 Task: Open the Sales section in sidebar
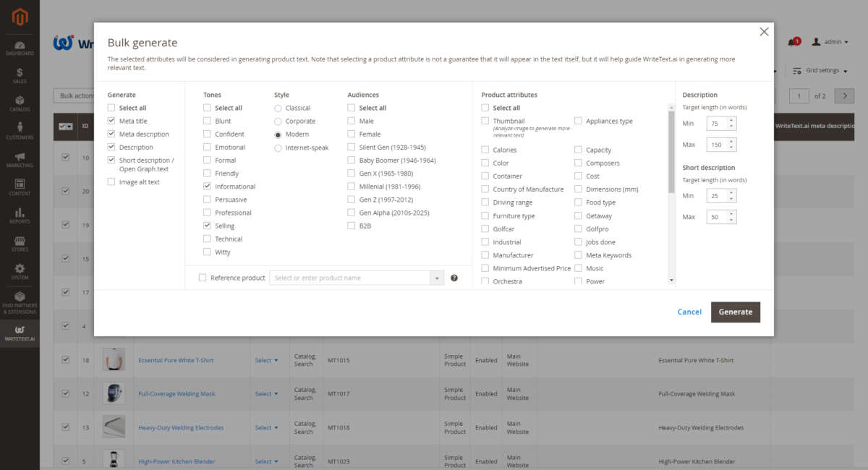coord(20,76)
